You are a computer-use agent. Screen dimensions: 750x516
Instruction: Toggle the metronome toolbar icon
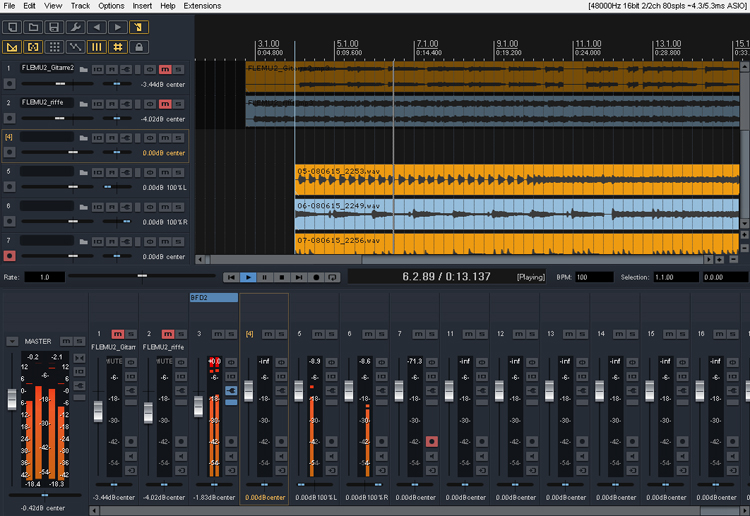pos(139,27)
